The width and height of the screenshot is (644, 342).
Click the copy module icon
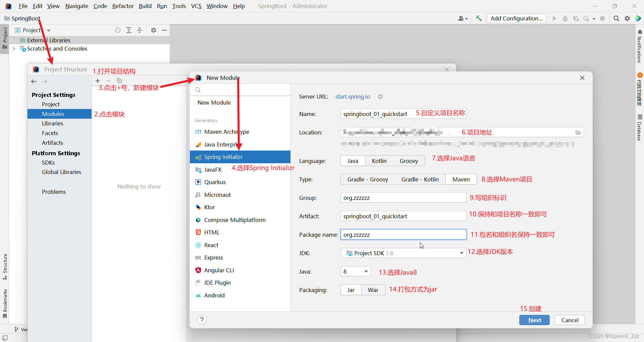tap(119, 81)
